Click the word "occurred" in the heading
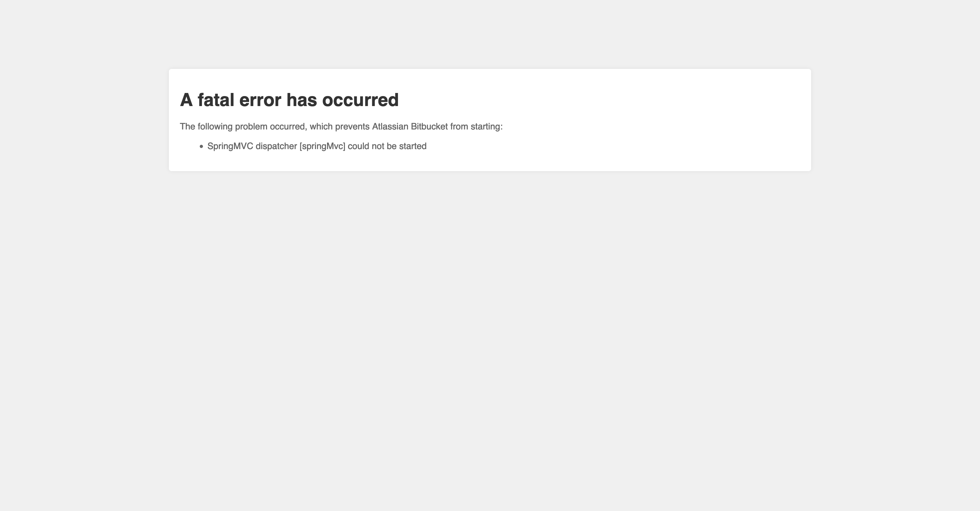980x511 pixels. point(360,100)
